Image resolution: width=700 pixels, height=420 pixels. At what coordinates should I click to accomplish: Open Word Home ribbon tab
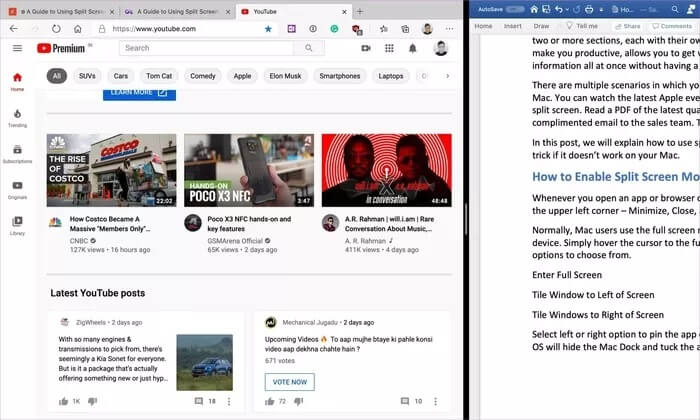click(x=483, y=26)
